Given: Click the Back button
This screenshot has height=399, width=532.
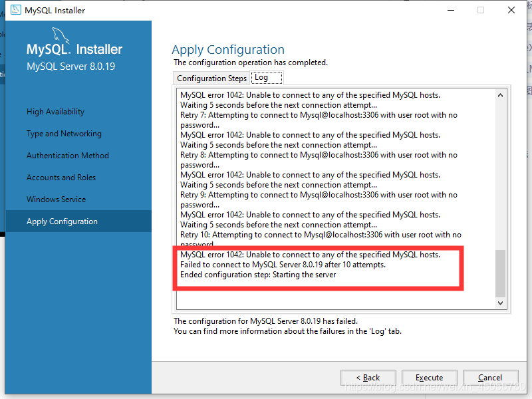Looking at the screenshot, I should point(368,378).
